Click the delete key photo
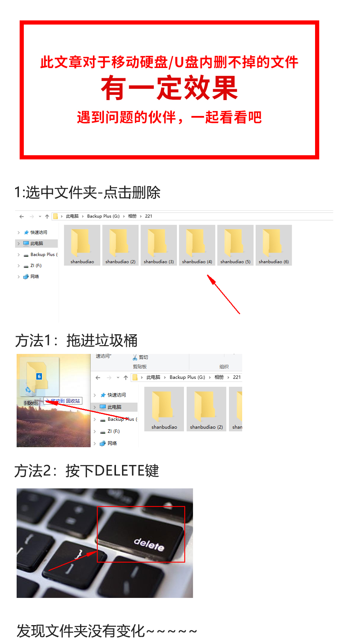The width and height of the screenshot is (340, 644). (x=105, y=543)
